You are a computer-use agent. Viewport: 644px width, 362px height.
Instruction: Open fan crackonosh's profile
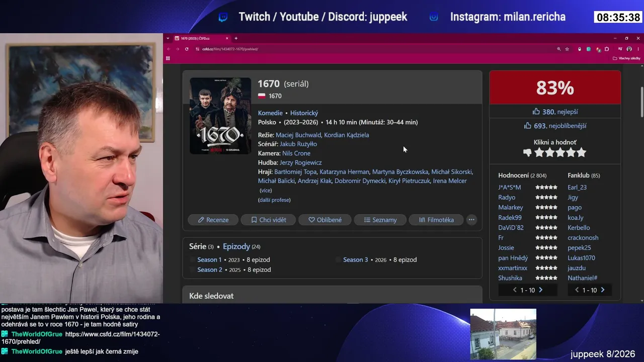point(583,238)
